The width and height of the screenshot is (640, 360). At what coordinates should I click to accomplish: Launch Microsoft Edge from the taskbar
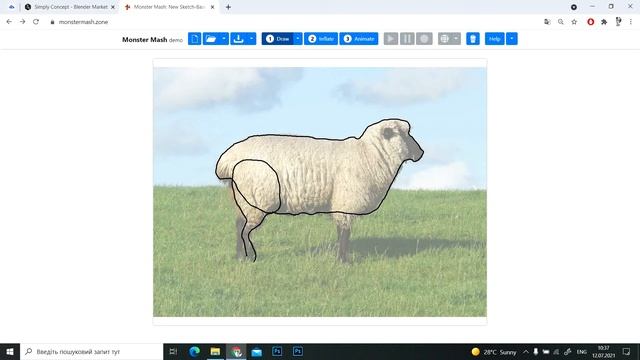(x=195, y=351)
